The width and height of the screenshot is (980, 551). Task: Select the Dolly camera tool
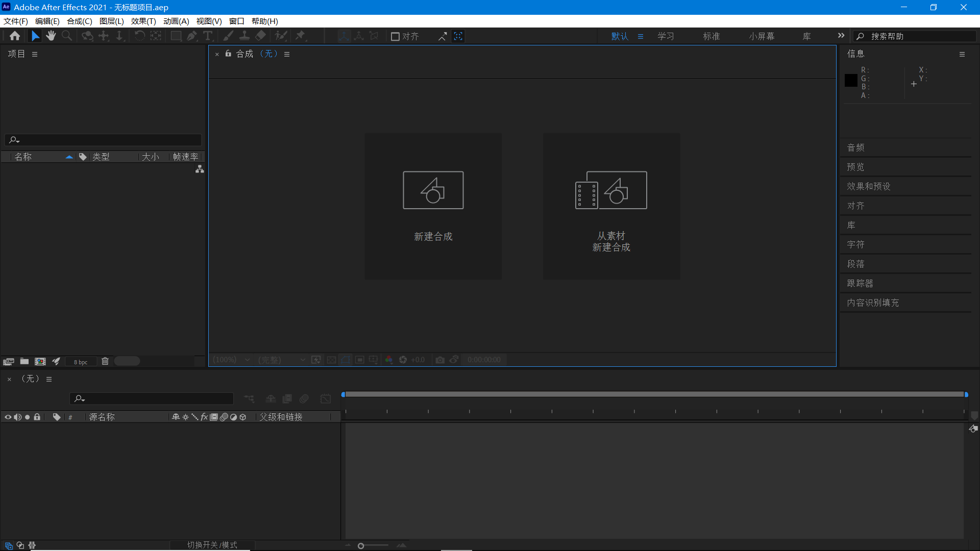pos(119,36)
